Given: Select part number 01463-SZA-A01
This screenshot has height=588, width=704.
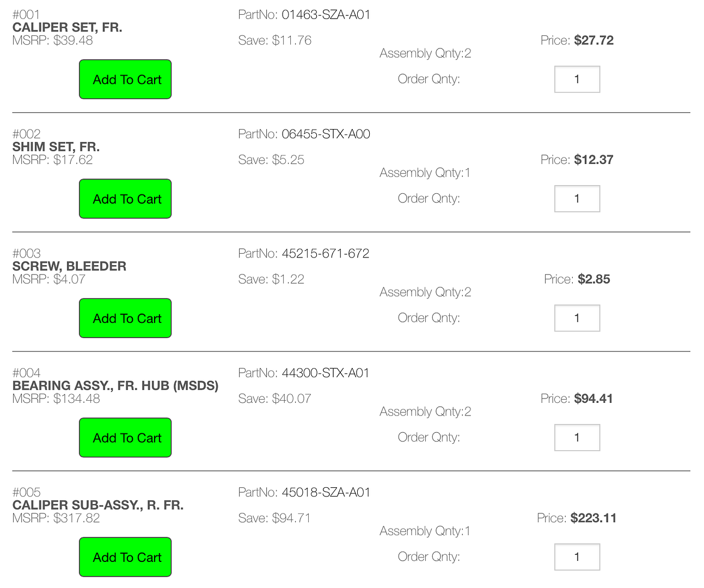Looking at the screenshot, I should [x=326, y=15].
